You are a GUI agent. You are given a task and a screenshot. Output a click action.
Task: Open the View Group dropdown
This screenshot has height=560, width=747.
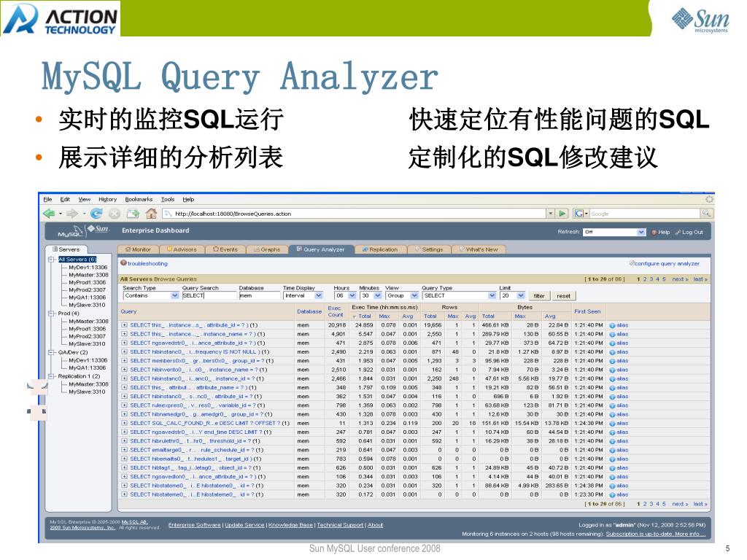click(x=402, y=296)
